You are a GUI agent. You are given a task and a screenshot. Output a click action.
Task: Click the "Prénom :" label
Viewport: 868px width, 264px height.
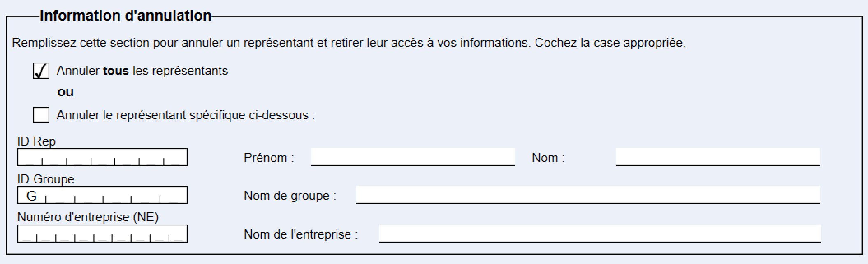(x=269, y=158)
